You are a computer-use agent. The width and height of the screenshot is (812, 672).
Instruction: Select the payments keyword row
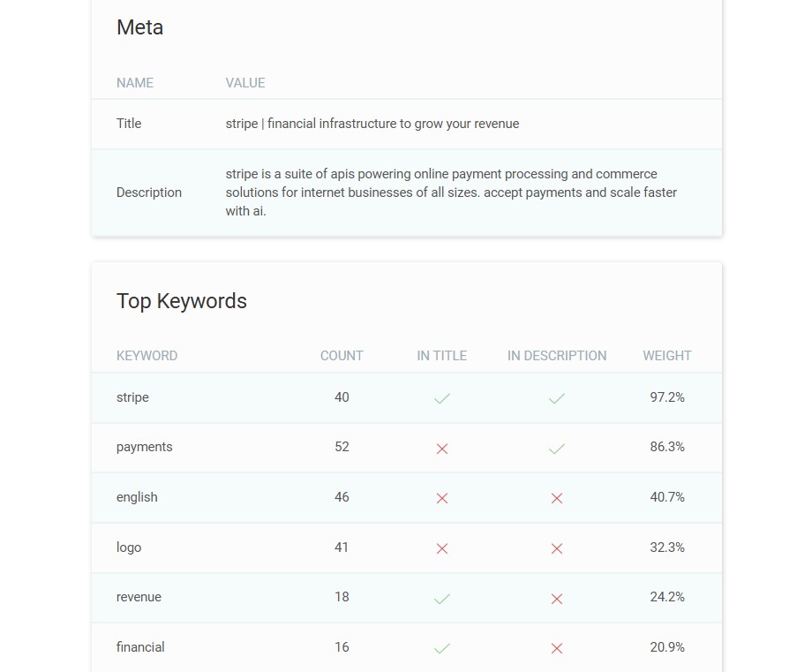tap(407, 447)
